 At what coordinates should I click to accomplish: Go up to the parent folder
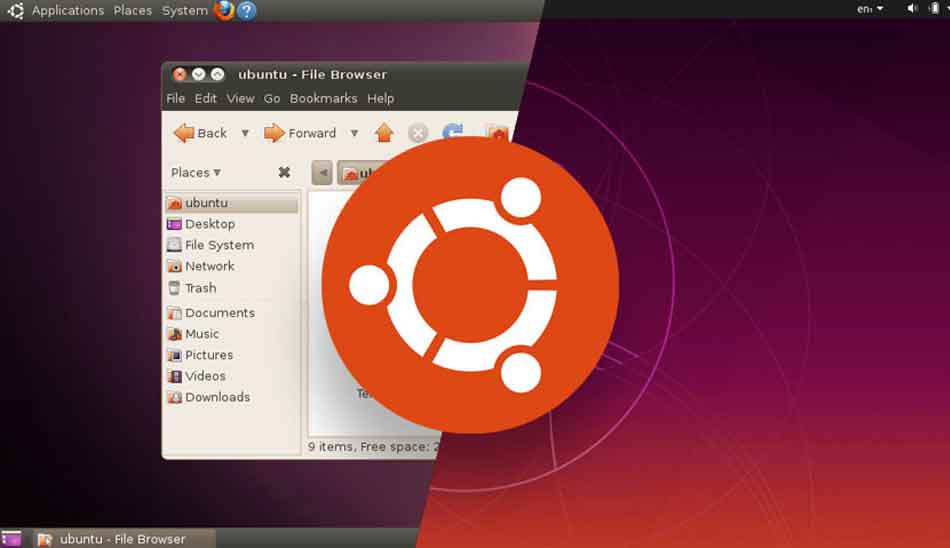tap(384, 133)
